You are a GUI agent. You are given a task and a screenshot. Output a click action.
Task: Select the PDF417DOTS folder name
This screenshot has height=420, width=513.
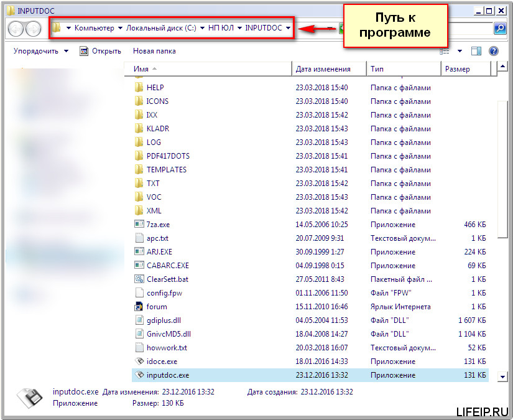click(x=168, y=156)
